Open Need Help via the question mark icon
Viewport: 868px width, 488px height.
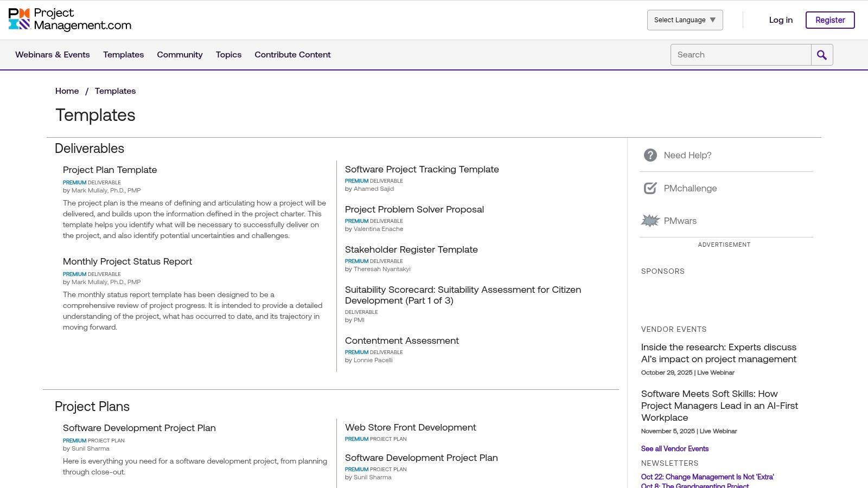(x=649, y=155)
